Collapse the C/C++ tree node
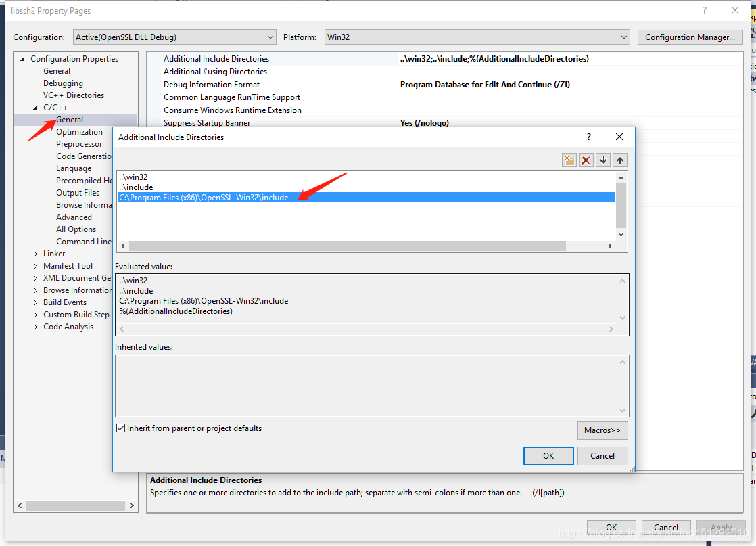The height and width of the screenshot is (546, 756). pos(37,107)
